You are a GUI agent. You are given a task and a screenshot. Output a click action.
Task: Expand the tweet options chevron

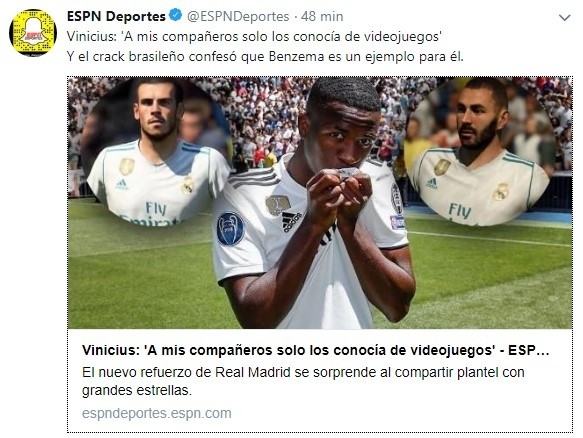[x=565, y=17]
